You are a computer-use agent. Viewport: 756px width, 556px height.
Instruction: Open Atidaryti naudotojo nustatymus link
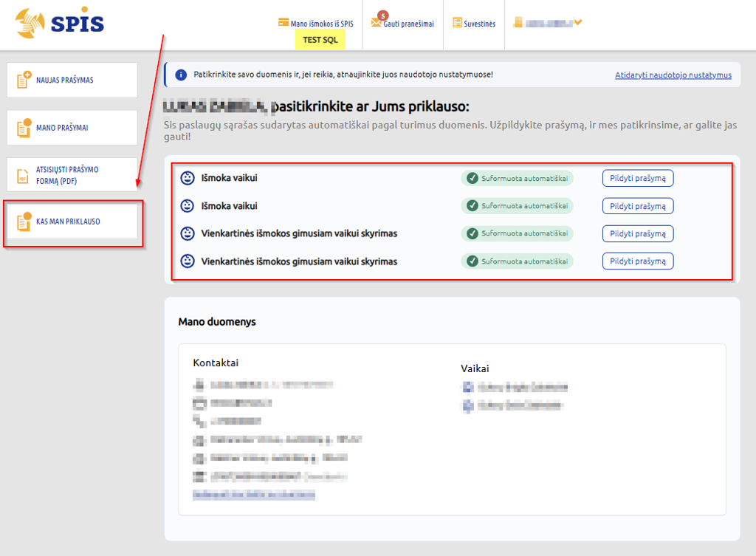click(673, 75)
